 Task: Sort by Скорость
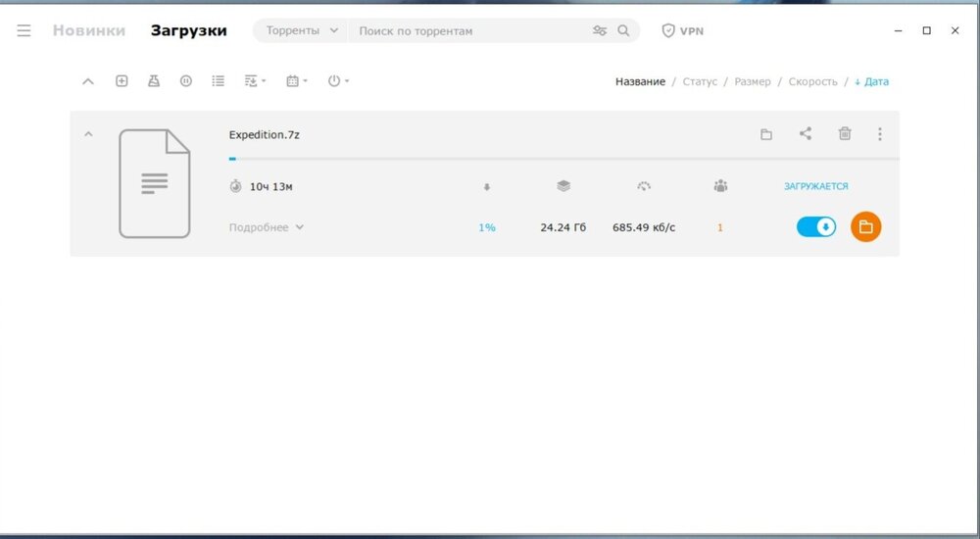[x=812, y=81]
